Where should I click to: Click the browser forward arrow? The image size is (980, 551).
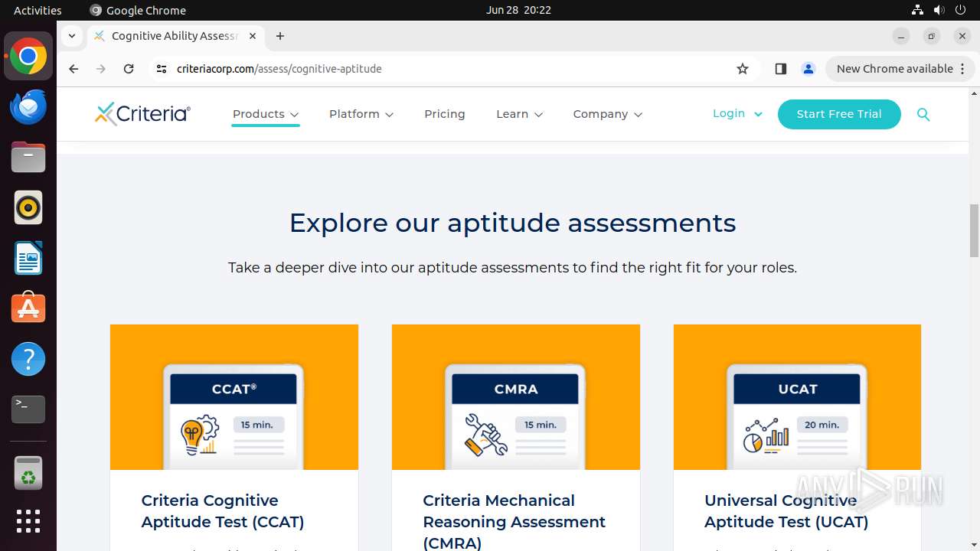101,69
